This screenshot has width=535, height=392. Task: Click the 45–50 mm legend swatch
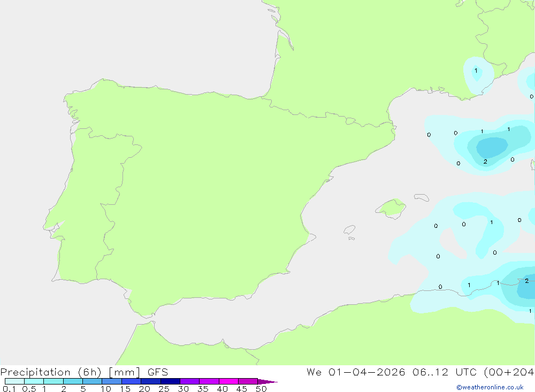coord(248,381)
